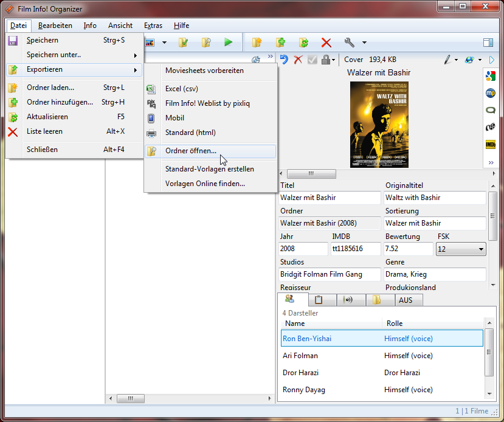Click the folder with green plus toolbar icon
This screenshot has height=422, width=504.
[x=280, y=42]
